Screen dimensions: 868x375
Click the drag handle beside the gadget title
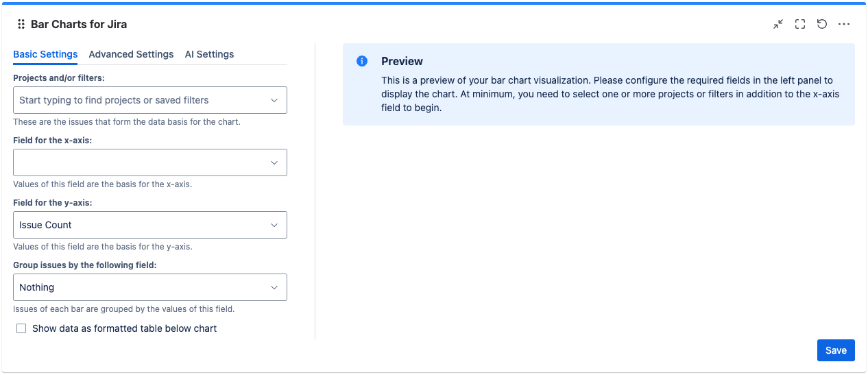21,24
